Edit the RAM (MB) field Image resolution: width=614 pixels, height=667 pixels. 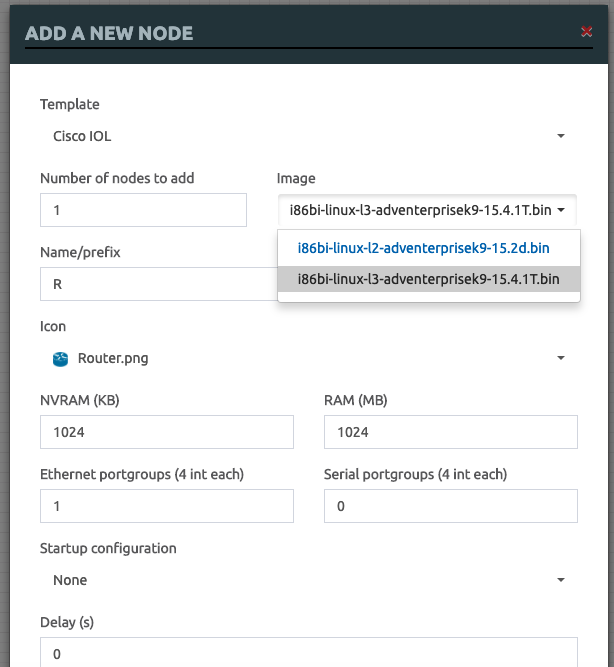pyautogui.click(x=451, y=432)
